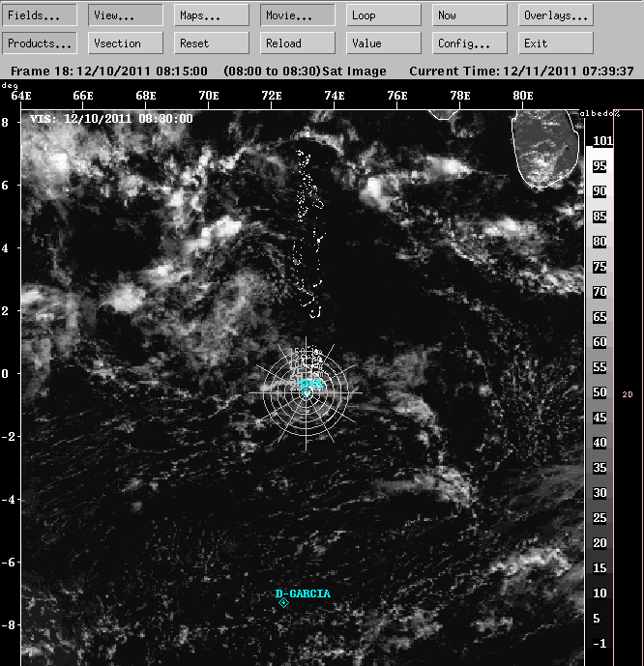The height and width of the screenshot is (666, 644).
Task: Click the 80E longitude tick label
Action: [x=523, y=96]
